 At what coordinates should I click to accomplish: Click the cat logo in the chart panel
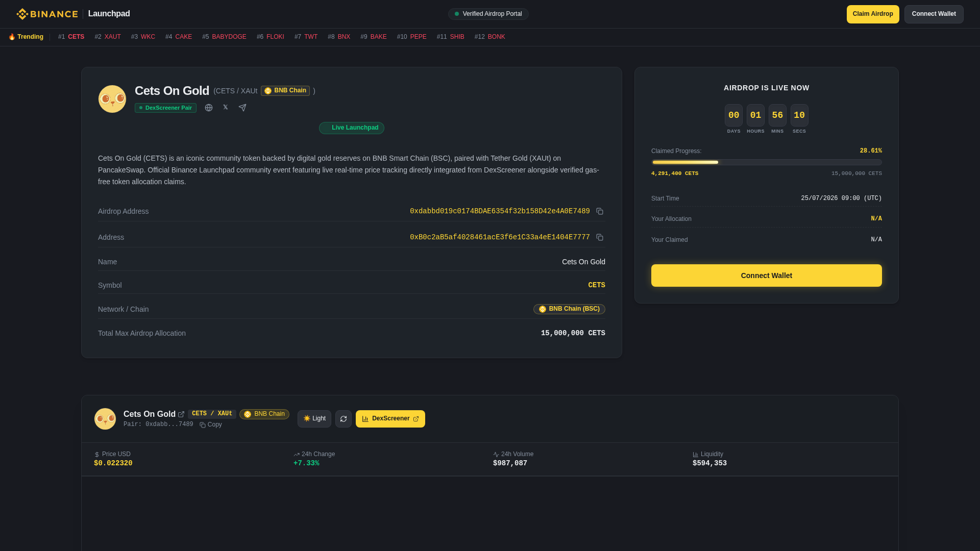tap(105, 419)
